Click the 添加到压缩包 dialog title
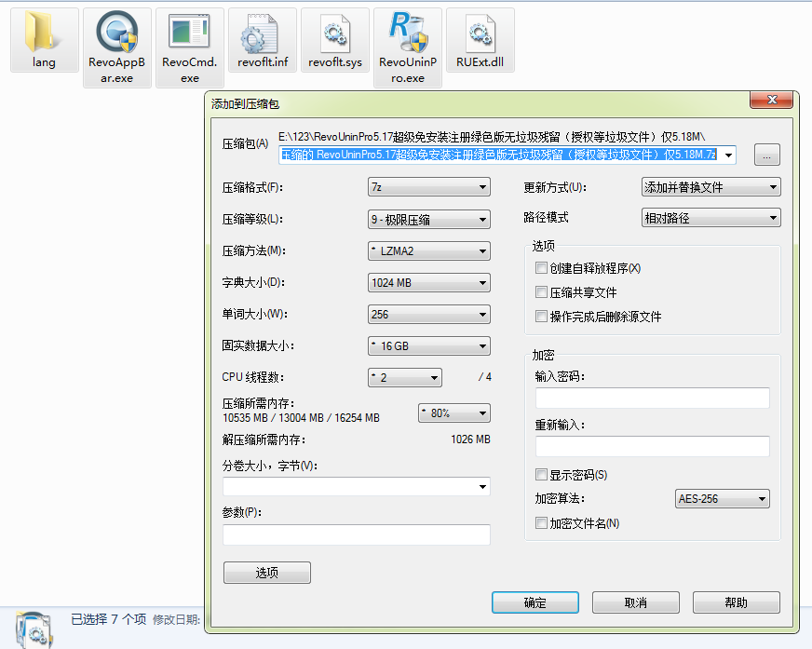The height and width of the screenshot is (649, 812). click(246, 104)
